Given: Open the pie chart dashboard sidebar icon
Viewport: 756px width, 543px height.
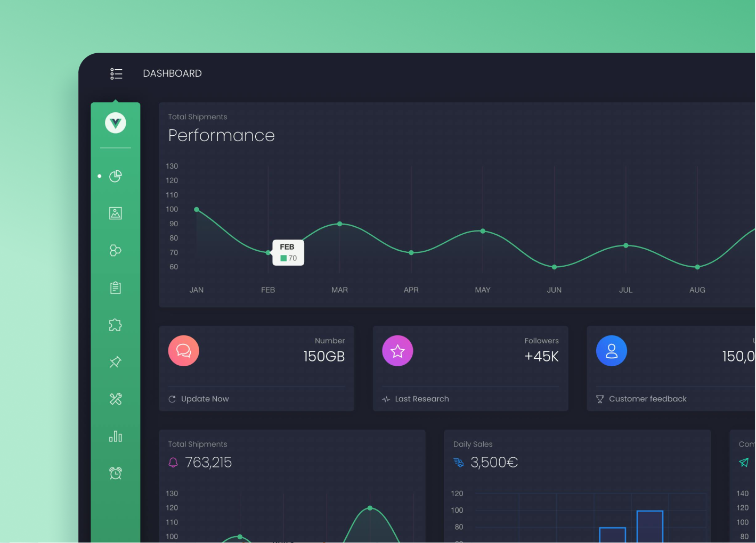Looking at the screenshot, I should pyautogui.click(x=116, y=176).
